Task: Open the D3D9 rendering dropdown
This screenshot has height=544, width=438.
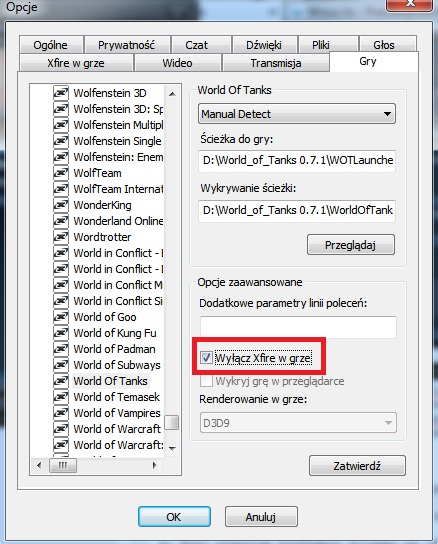Action: coord(298,423)
